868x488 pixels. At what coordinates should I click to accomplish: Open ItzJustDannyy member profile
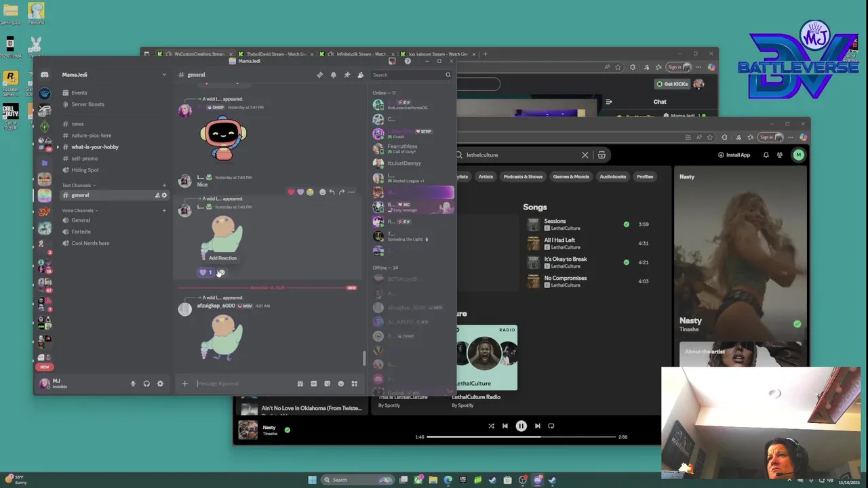point(412,163)
